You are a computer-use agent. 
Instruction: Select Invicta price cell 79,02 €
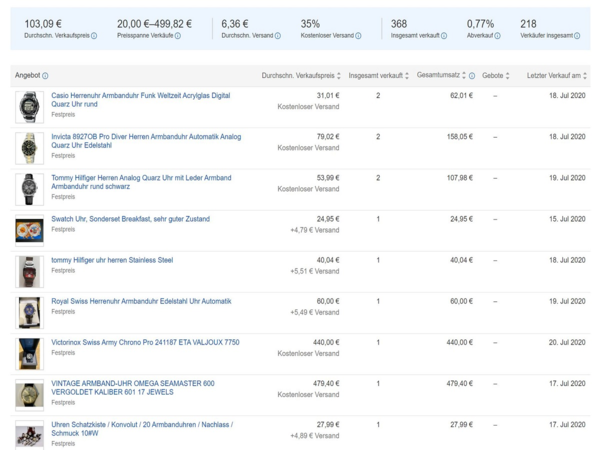[x=328, y=137]
